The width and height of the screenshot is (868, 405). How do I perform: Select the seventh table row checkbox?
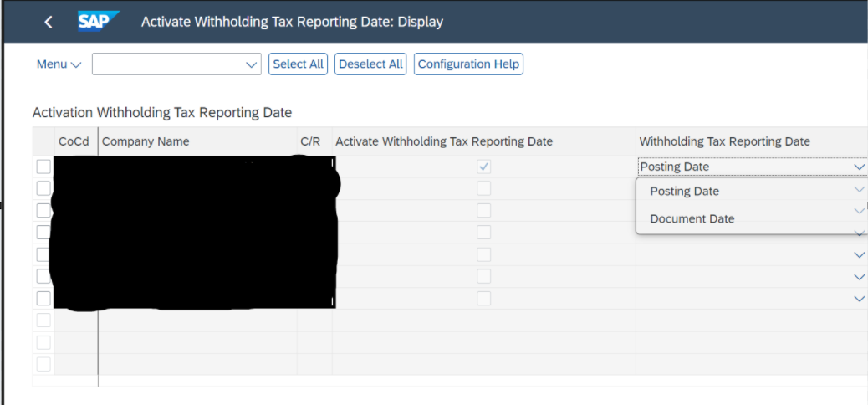click(x=43, y=298)
